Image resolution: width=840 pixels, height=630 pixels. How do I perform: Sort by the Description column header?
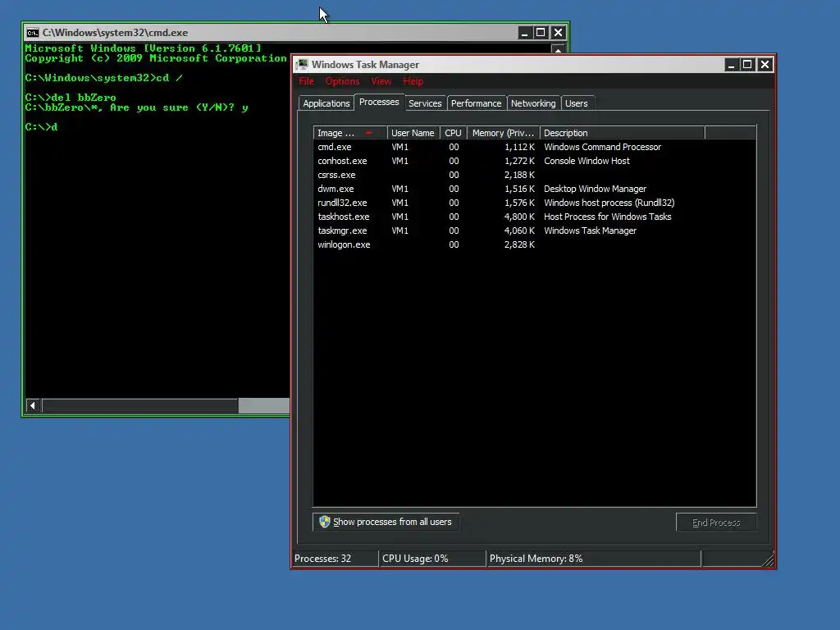click(622, 133)
